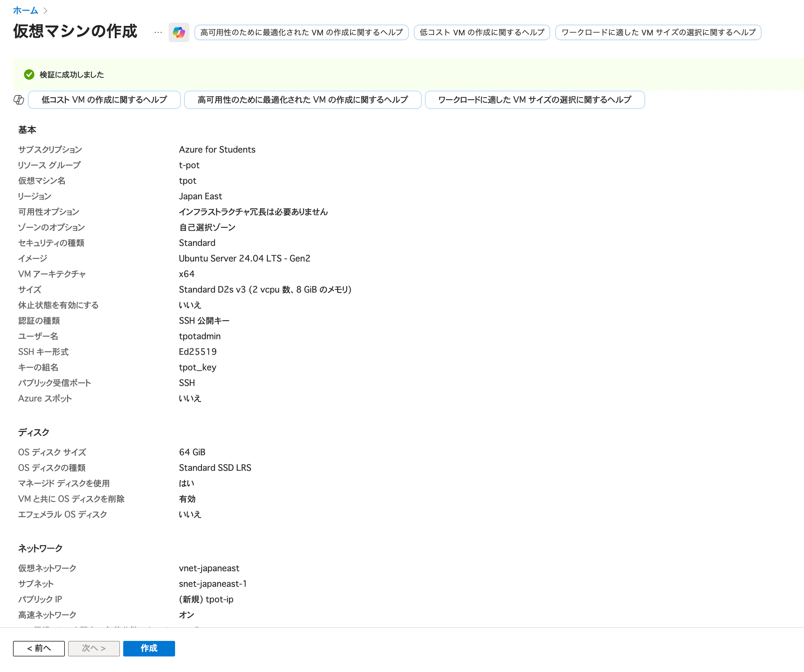
Task: Click the いいえ value for Azure スポット
Action: point(190,399)
